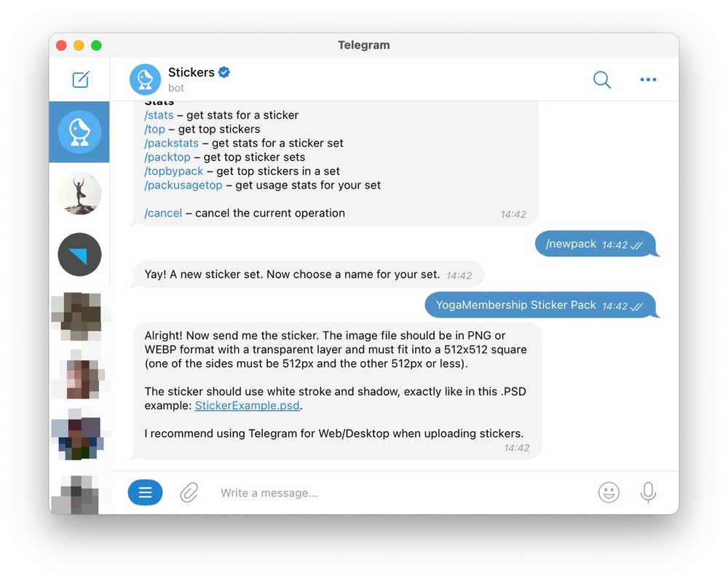Open the new message compose icon
This screenshot has height=579, width=728.
(80, 79)
